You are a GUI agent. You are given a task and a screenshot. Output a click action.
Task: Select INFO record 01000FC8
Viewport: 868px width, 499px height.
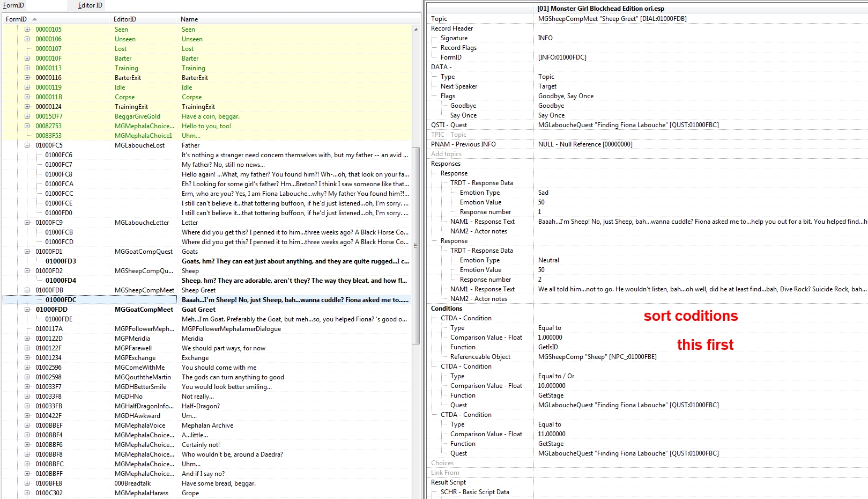click(207, 174)
